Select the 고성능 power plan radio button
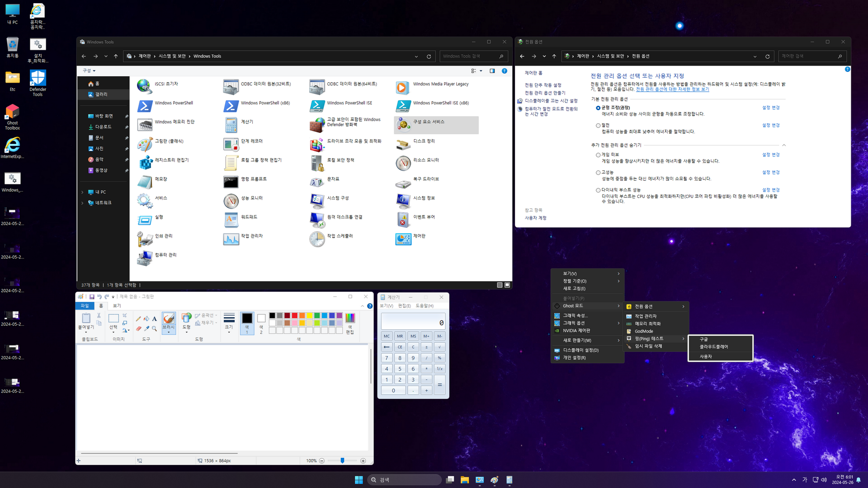Viewport: 868px width, 488px height. pos(598,173)
